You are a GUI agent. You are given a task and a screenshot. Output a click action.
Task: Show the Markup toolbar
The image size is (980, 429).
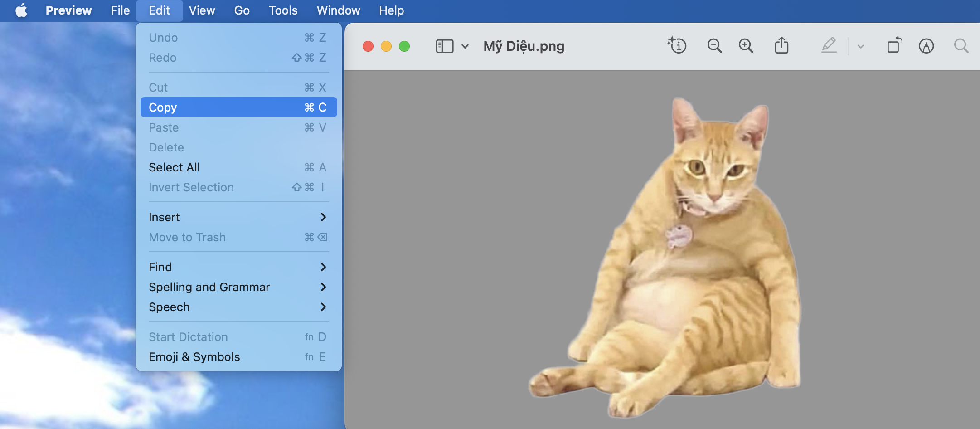[926, 46]
